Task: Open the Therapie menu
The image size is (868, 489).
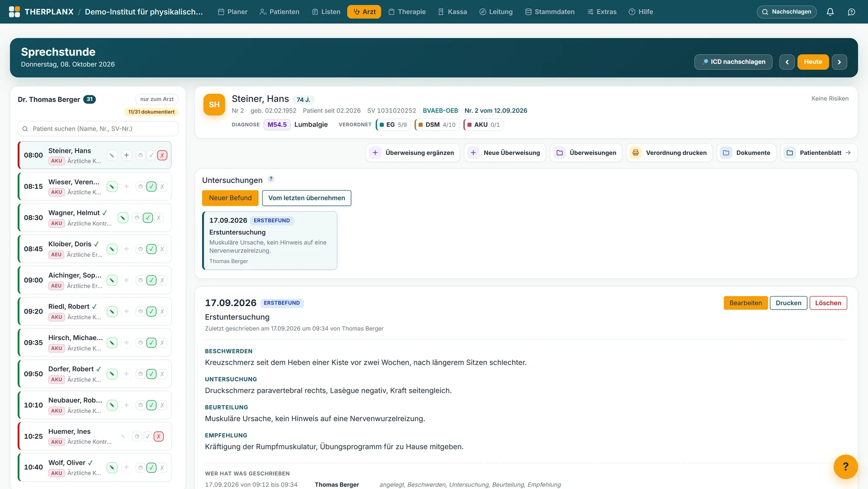Action: click(407, 12)
